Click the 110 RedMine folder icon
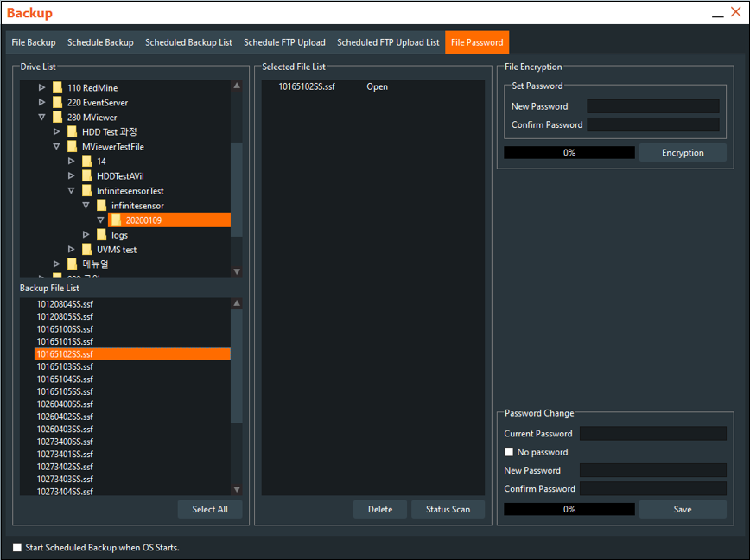Viewport: 750px width, 560px height. [x=58, y=88]
